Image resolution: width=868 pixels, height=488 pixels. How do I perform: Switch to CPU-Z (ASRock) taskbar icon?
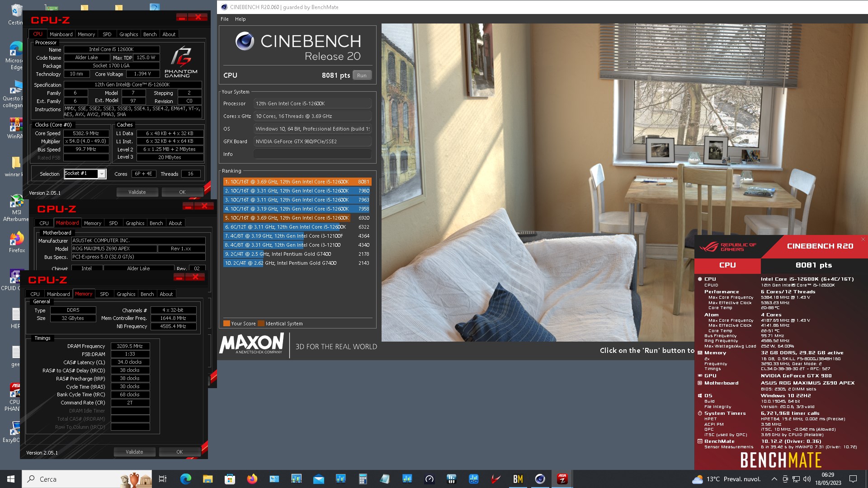pos(562,479)
